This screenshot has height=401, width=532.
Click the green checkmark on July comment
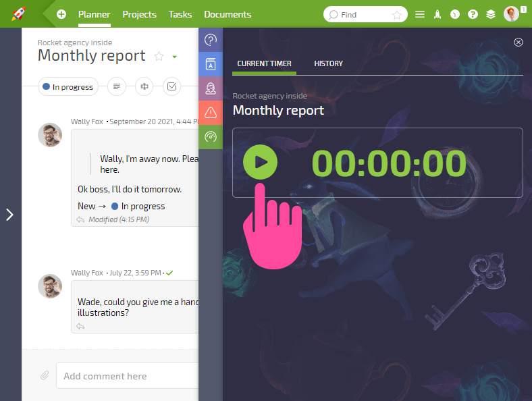(169, 273)
